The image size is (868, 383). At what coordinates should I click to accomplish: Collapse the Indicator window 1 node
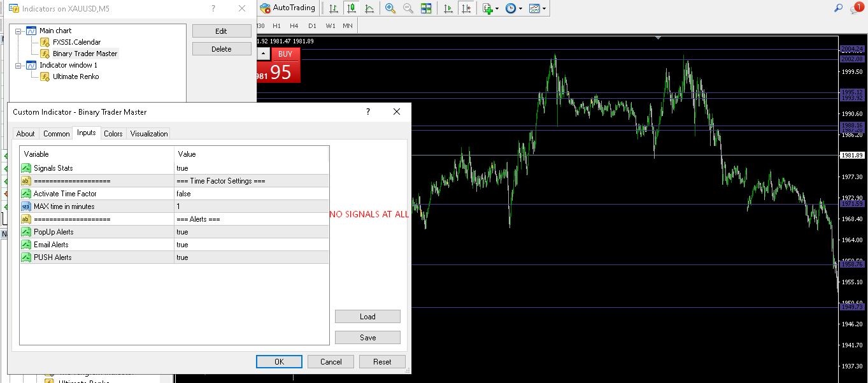coord(18,65)
